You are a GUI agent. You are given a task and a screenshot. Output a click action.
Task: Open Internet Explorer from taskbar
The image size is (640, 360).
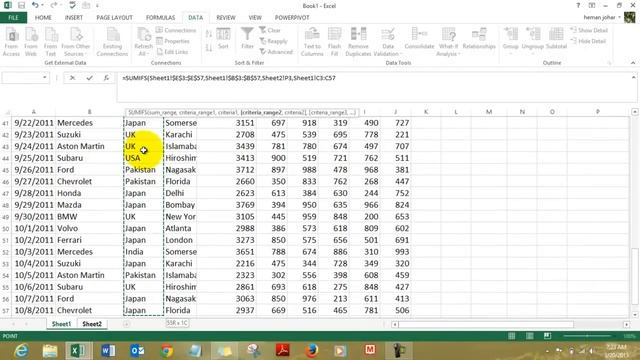pos(21,351)
